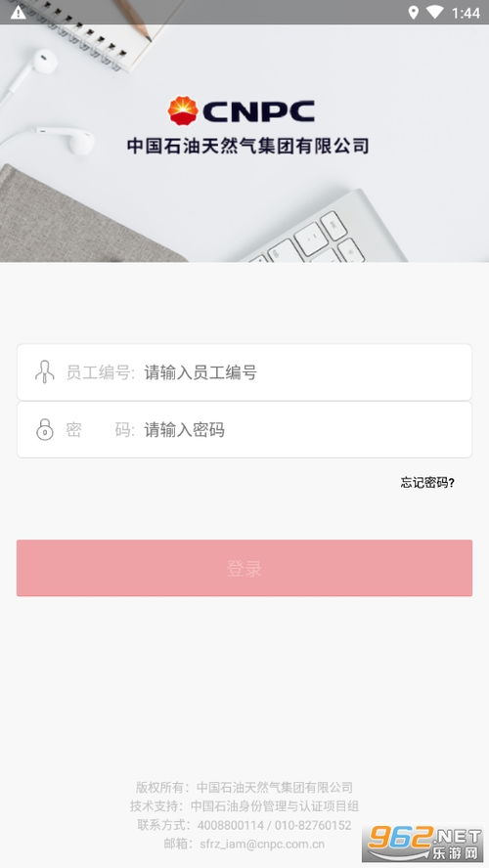Click the CNPC wordmark text
The height and width of the screenshot is (868, 489).
258,111
